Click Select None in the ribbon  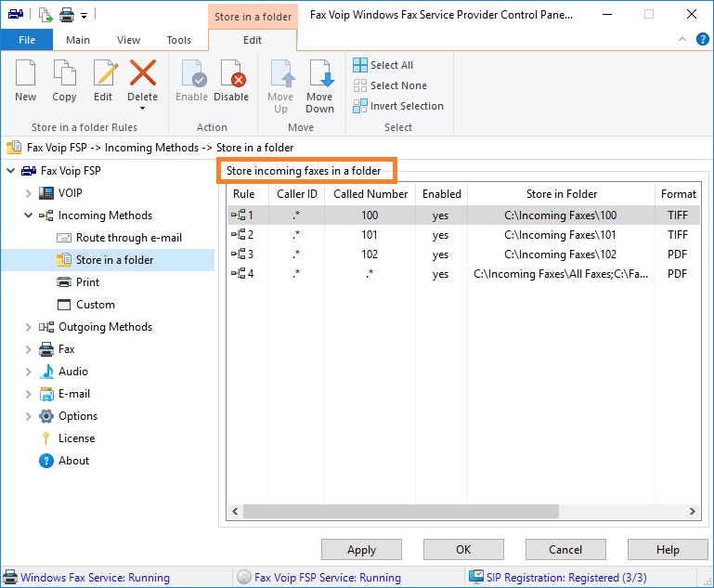(x=390, y=85)
